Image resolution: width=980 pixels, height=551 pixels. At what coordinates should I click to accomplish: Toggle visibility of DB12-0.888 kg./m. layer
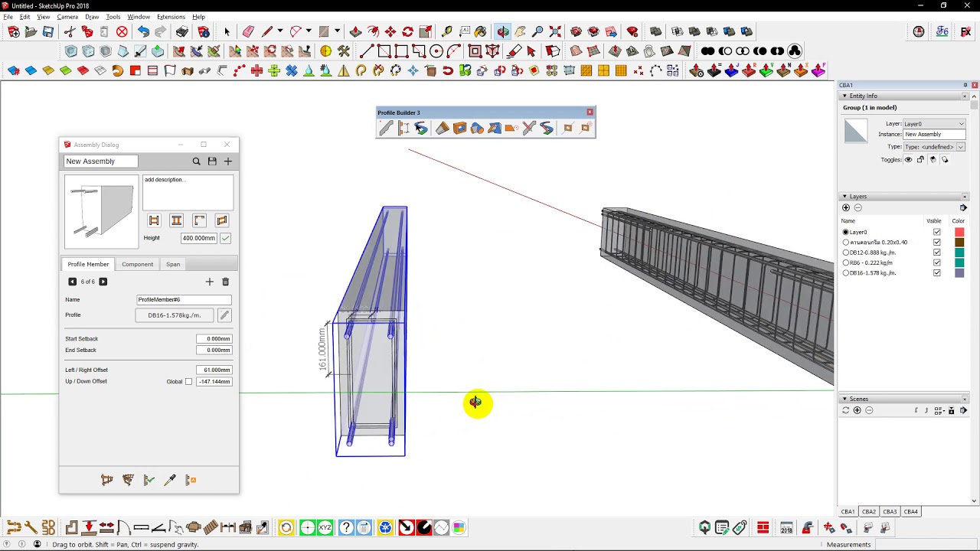click(x=936, y=253)
